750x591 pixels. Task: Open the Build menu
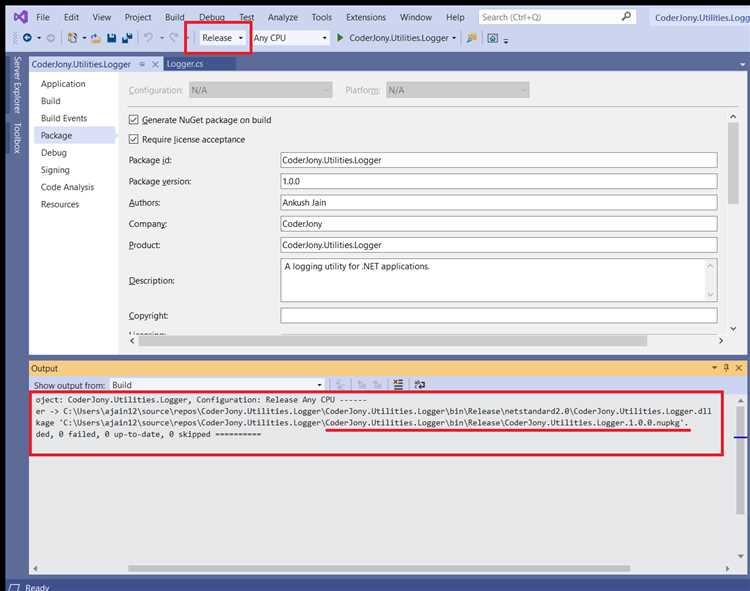click(175, 17)
